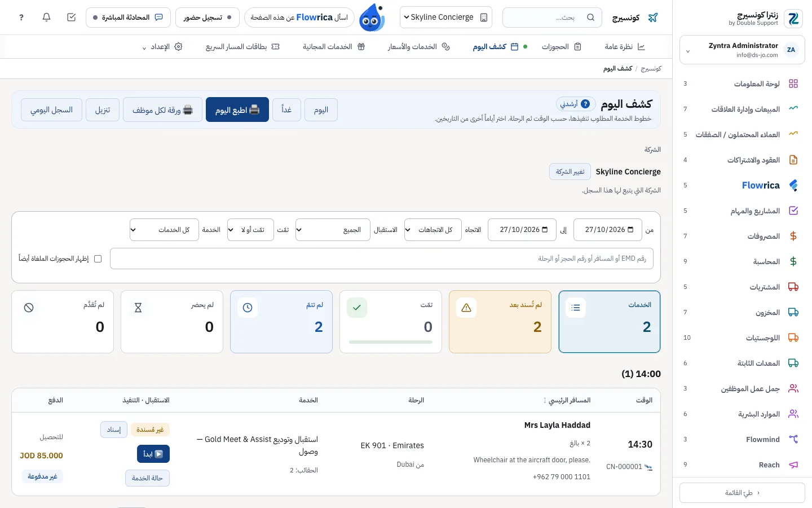The height and width of the screenshot is (508, 812).
Task: Switch to الحجوزات bookings tab
Action: [x=561, y=47]
